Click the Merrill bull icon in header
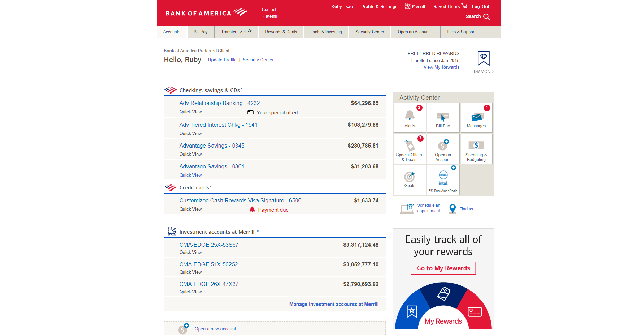The width and height of the screenshot is (644, 335). point(408,6)
